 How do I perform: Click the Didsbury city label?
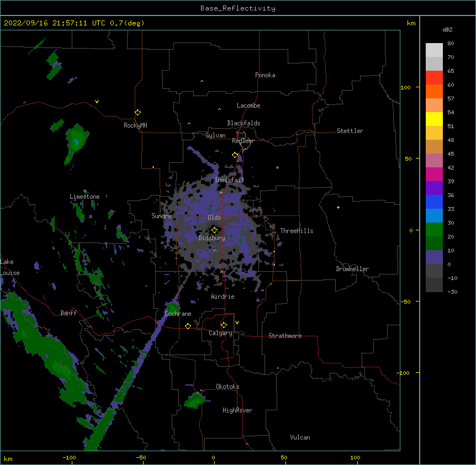pos(212,238)
